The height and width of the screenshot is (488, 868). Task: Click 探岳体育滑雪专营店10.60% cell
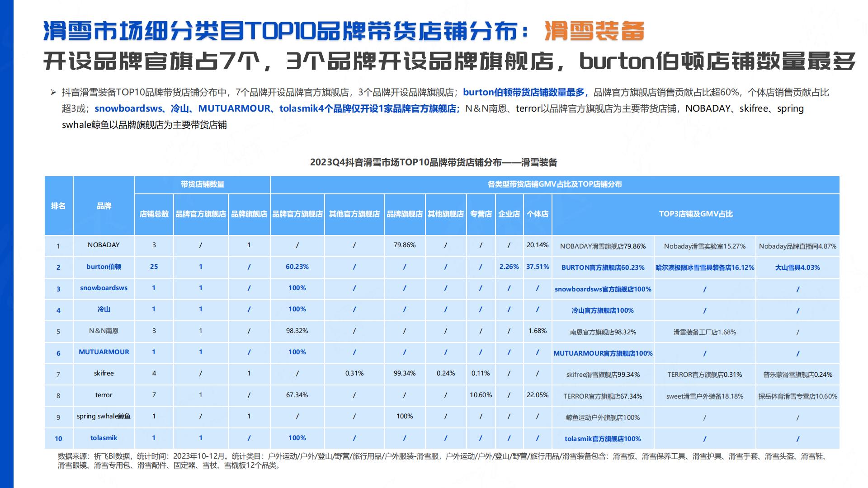pyautogui.click(x=797, y=396)
